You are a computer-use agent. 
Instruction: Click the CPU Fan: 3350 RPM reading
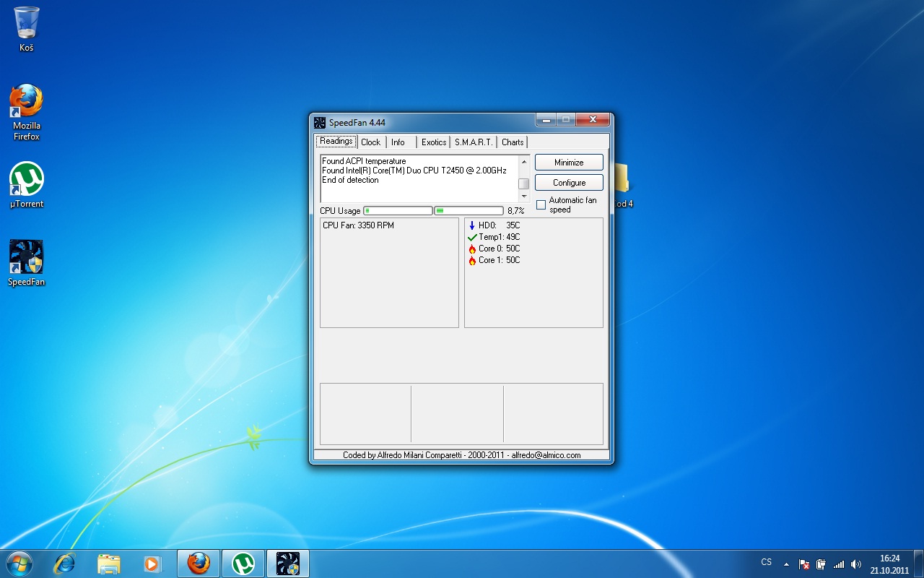pos(358,225)
